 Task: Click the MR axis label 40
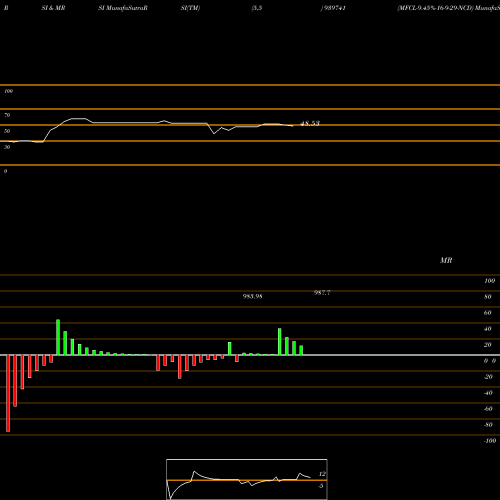coord(487,329)
